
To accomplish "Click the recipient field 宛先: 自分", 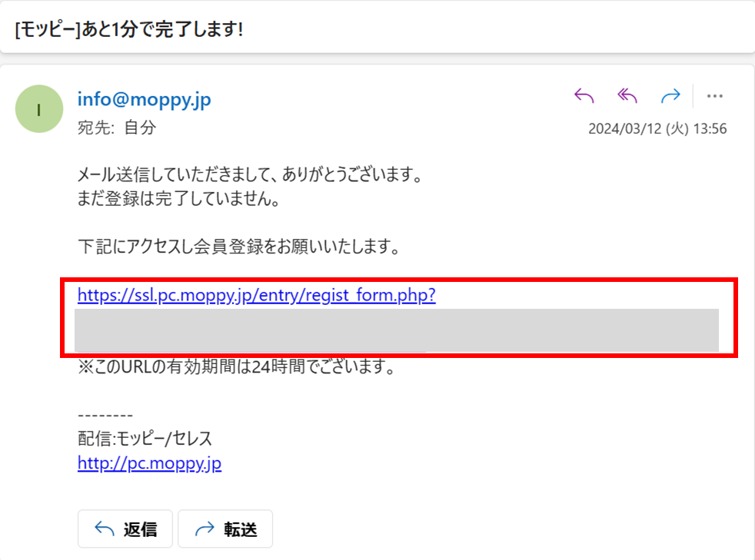I will (x=117, y=128).
